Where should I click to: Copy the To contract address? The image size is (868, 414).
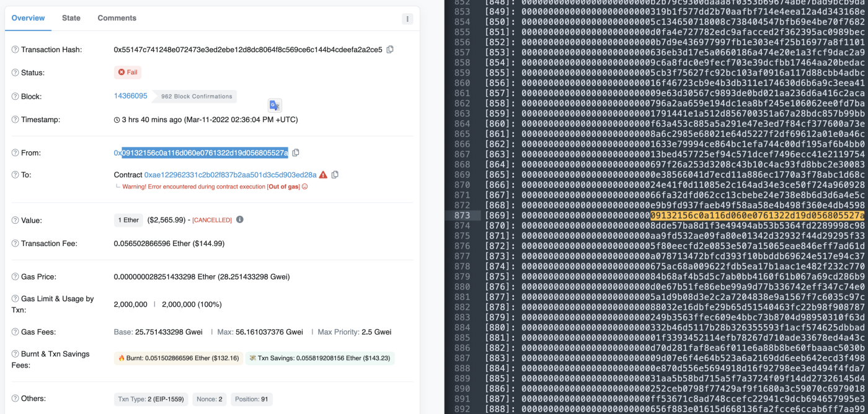click(x=335, y=175)
